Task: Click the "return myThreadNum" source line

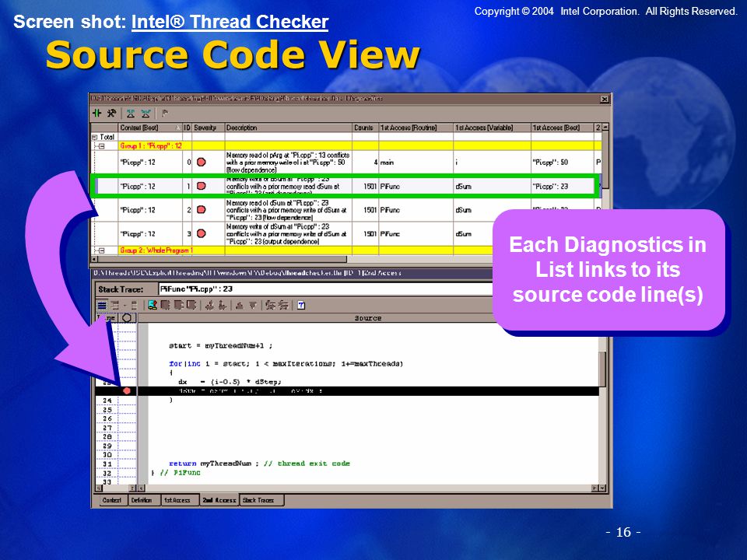Action: (x=259, y=464)
